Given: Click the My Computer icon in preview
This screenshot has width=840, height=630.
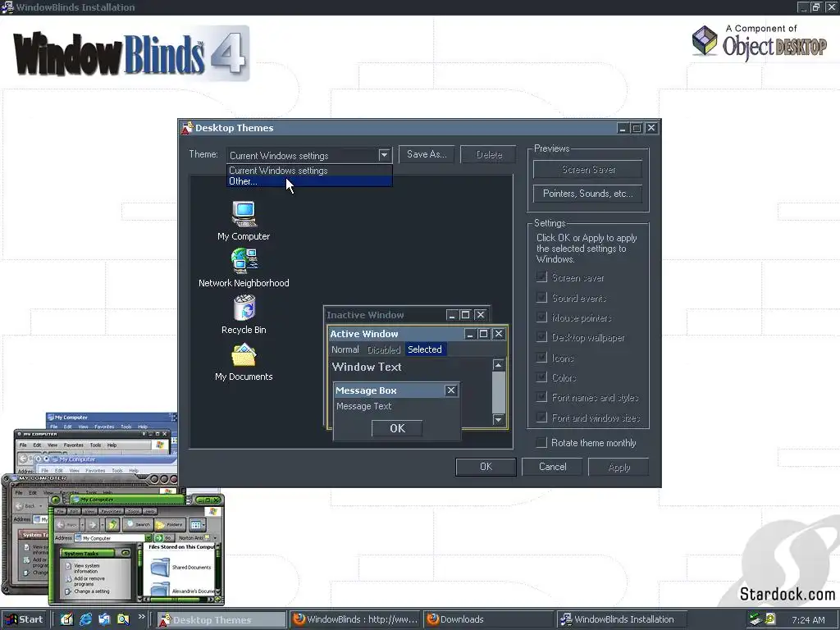Looking at the screenshot, I should [244, 214].
